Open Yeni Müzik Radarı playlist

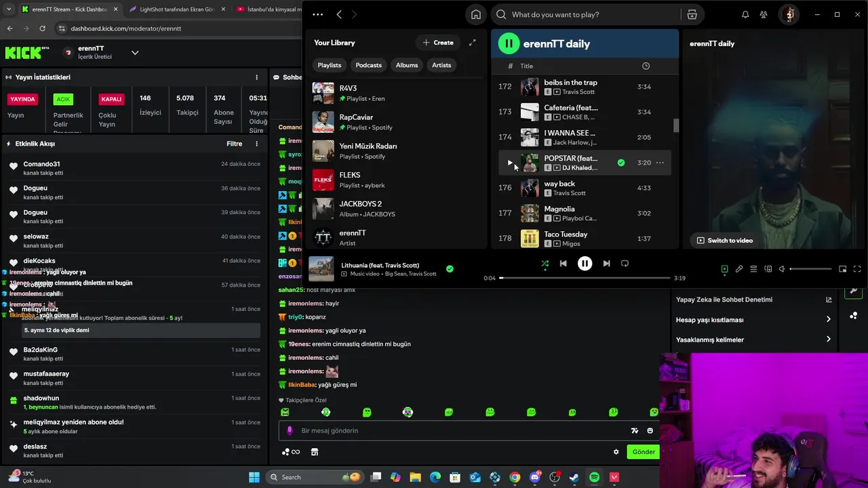pyautogui.click(x=397, y=150)
